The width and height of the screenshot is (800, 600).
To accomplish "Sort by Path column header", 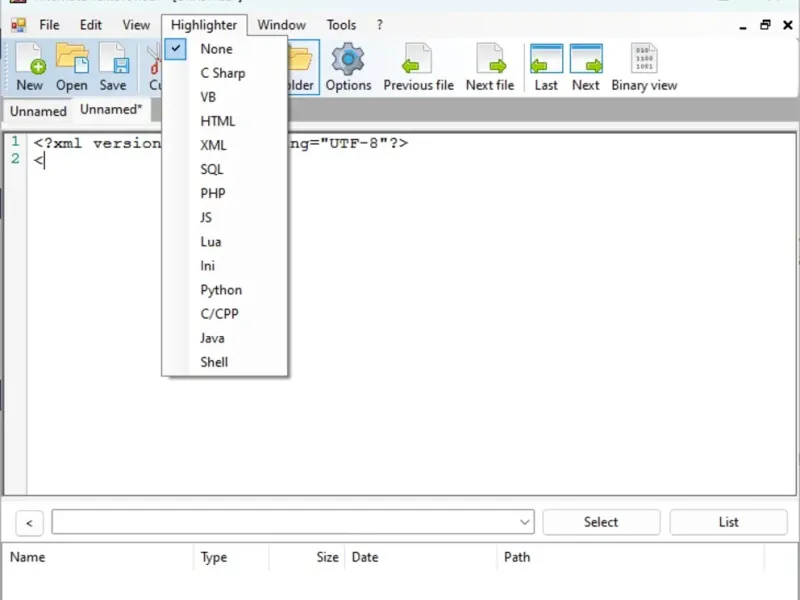I will [x=631, y=557].
